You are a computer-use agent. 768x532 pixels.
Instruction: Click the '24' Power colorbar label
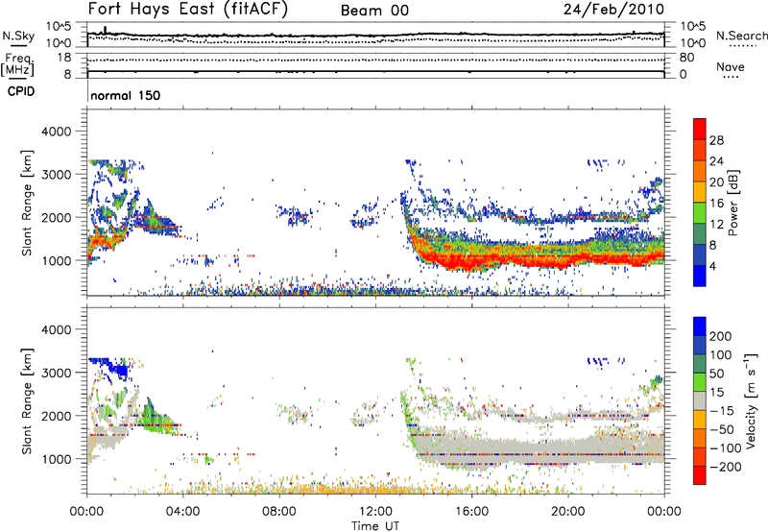click(x=716, y=161)
